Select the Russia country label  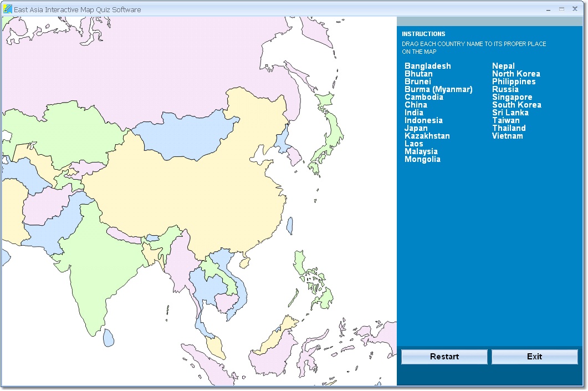pos(505,89)
